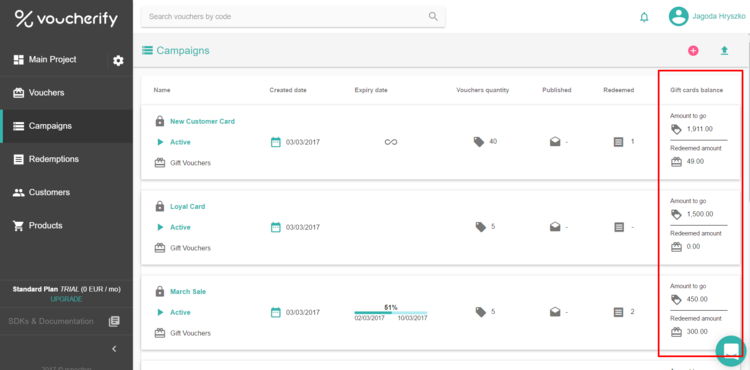Collapse the sidebar with the chevron
Image resolution: width=750 pixels, height=370 pixels.
[114, 348]
